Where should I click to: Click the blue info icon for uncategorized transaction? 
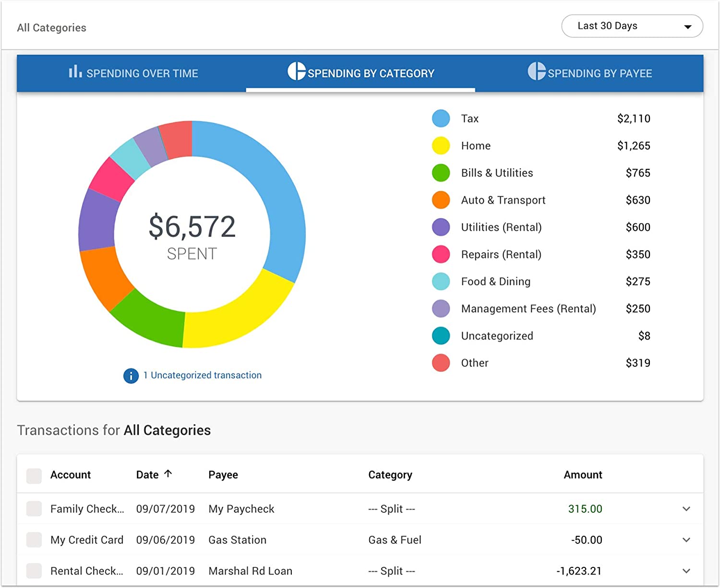pyautogui.click(x=131, y=376)
